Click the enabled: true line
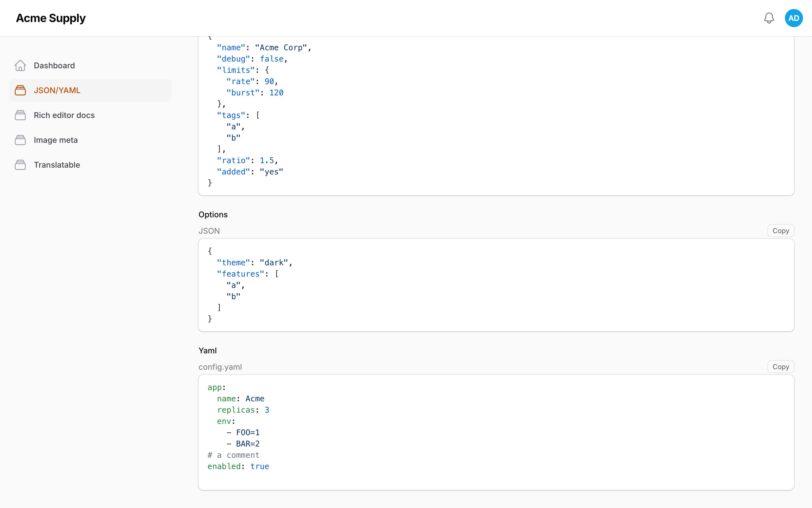This screenshot has width=812, height=508. tap(238, 467)
